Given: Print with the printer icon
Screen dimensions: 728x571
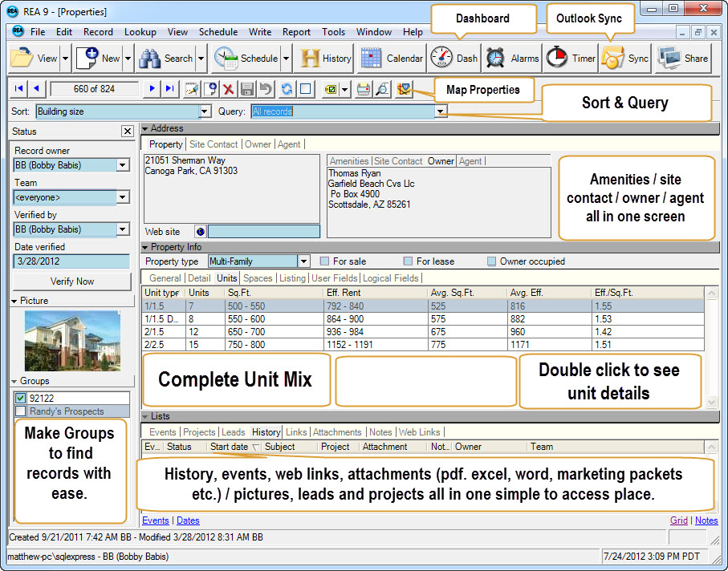Looking at the screenshot, I should (x=364, y=88).
